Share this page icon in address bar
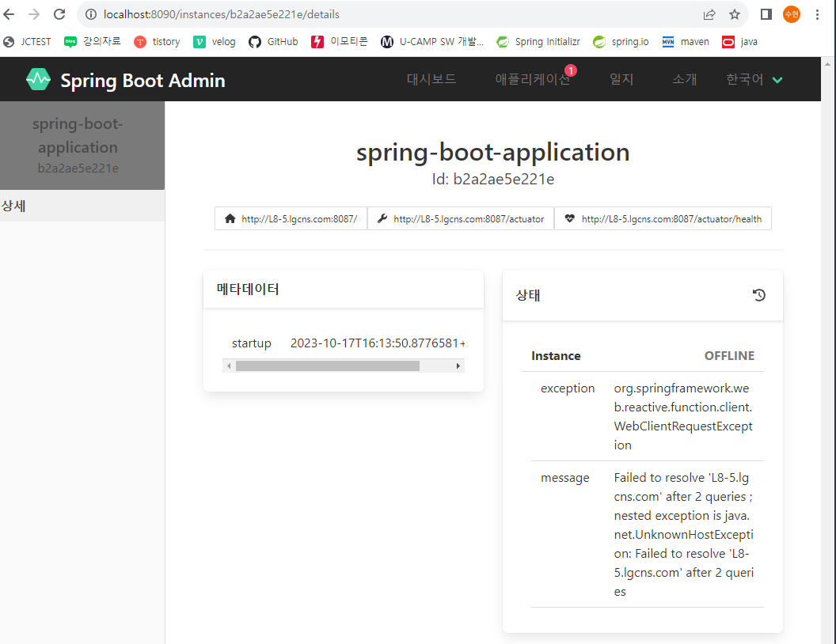The image size is (836, 644). tap(709, 14)
